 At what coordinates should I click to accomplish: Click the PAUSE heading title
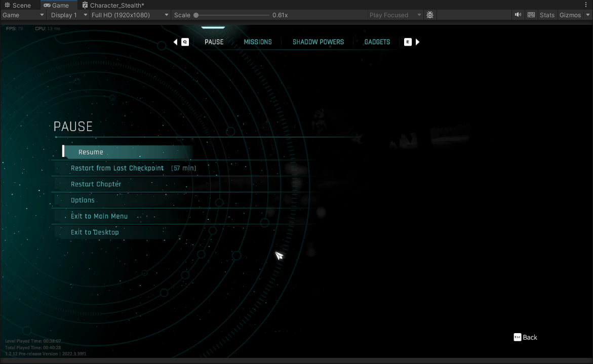[x=73, y=126]
